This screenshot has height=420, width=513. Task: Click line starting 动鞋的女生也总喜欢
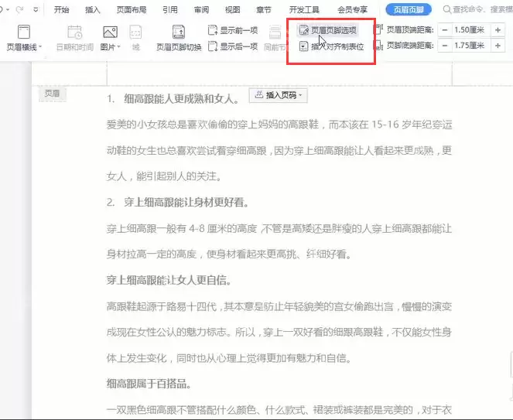coord(279,151)
